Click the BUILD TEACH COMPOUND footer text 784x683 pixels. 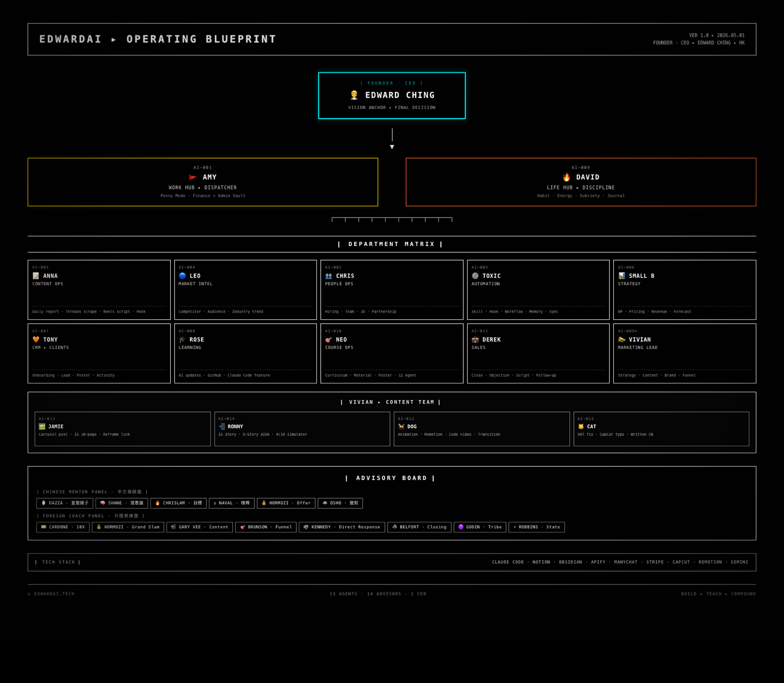click(x=718, y=594)
